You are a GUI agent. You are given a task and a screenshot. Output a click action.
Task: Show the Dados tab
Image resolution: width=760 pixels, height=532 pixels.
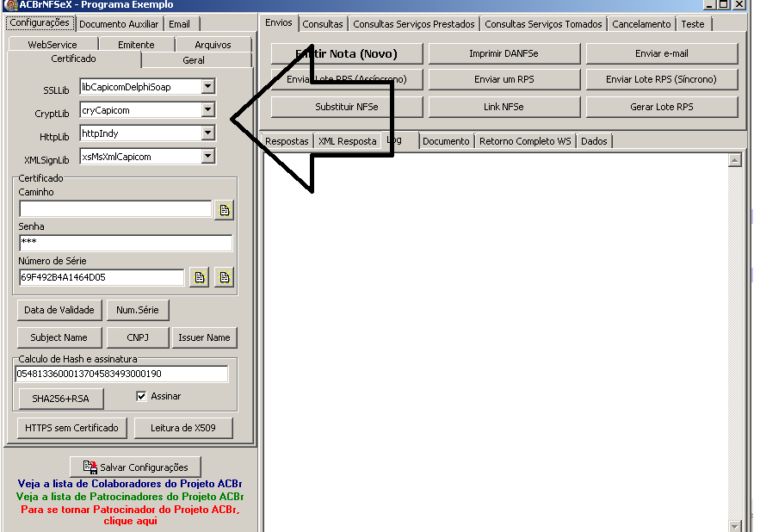point(594,141)
